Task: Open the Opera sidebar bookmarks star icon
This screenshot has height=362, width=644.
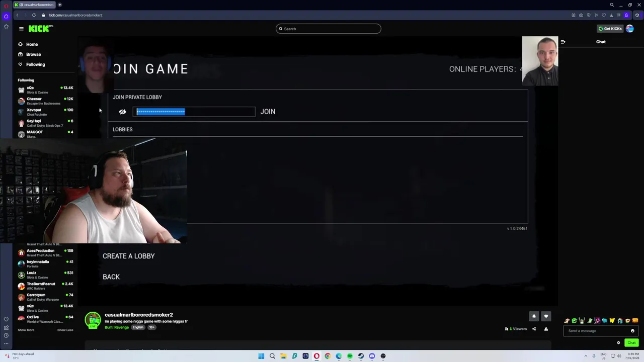Action: (6, 26)
